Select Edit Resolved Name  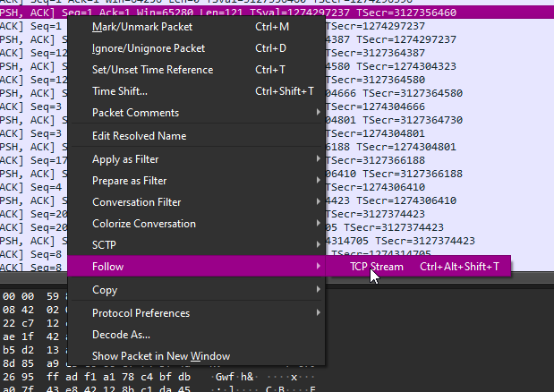coord(196,136)
